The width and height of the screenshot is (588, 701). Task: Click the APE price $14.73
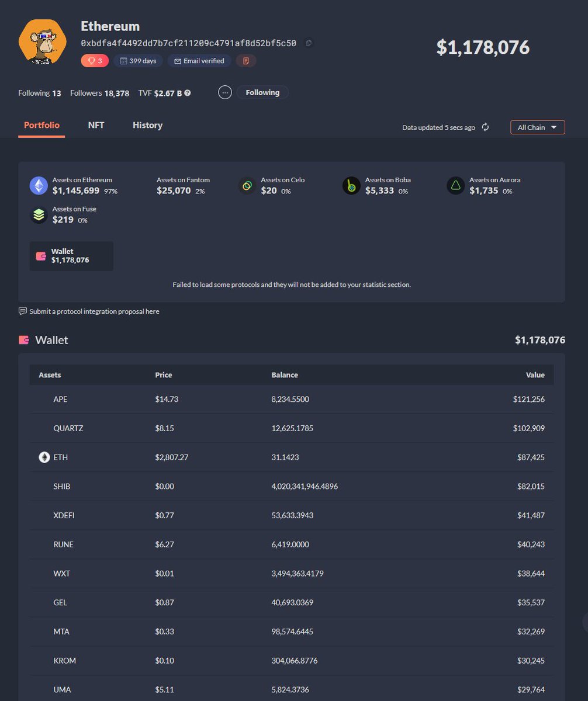[166, 400]
